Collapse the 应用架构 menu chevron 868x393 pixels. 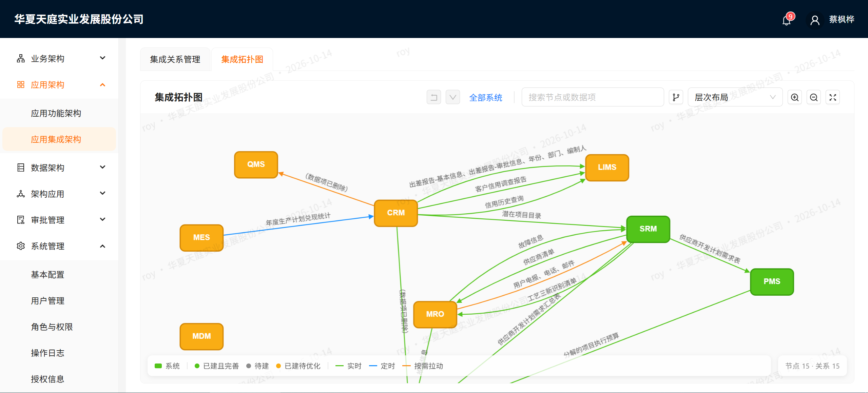(x=102, y=84)
